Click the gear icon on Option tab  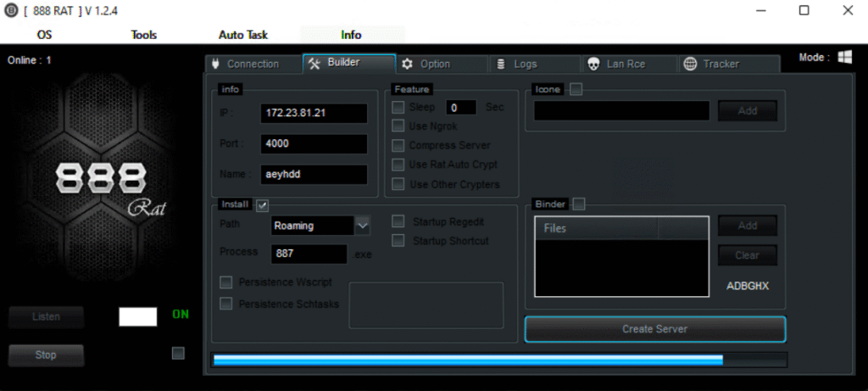click(x=408, y=64)
